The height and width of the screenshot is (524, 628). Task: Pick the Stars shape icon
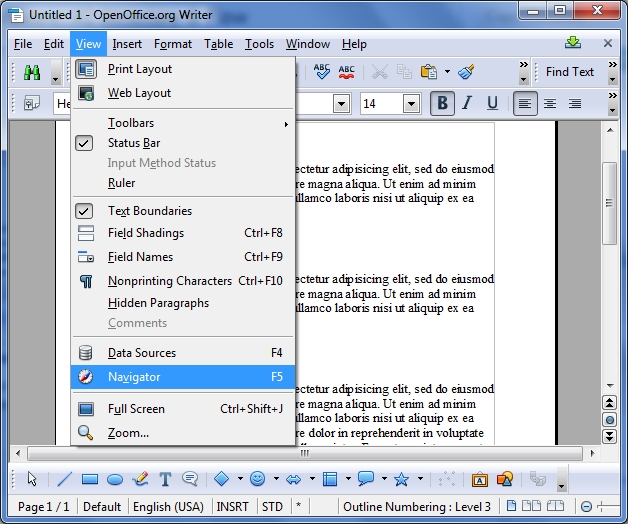click(x=401, y=478)
